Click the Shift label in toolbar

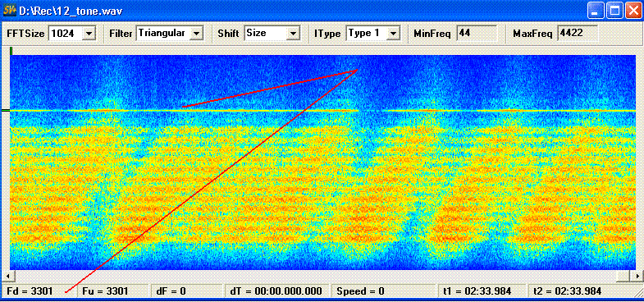[228, 34]
